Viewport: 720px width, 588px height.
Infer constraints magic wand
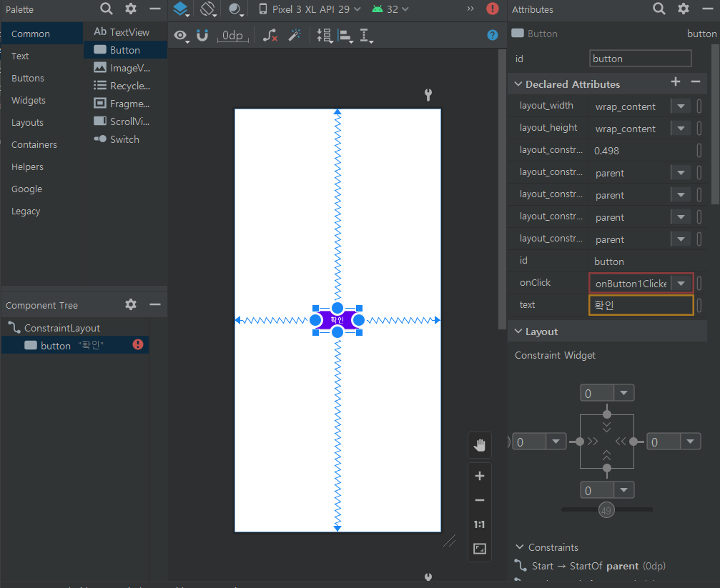295,35
